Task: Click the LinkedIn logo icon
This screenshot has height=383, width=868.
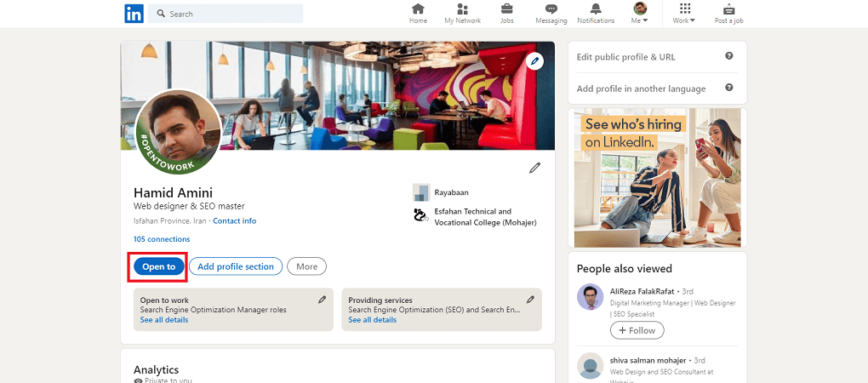Action: point(134,14)
